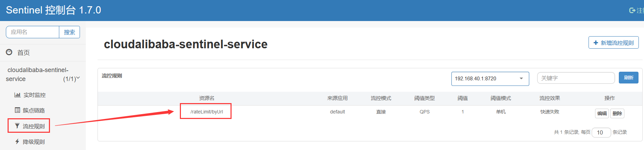644x150 pixels.
Task: Open the 实时监控 menu item
Action: [x=34, y=95]
